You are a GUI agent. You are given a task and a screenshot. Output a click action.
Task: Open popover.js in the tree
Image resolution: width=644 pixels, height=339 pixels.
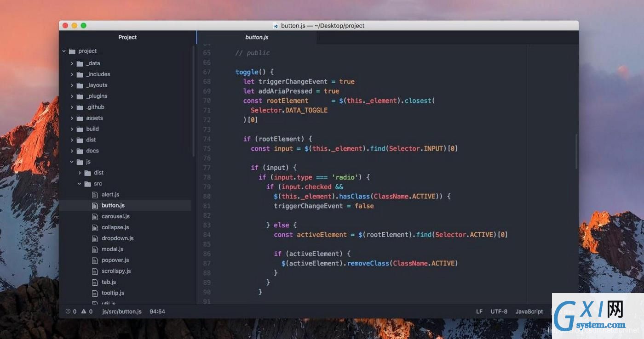pos(115,260)
